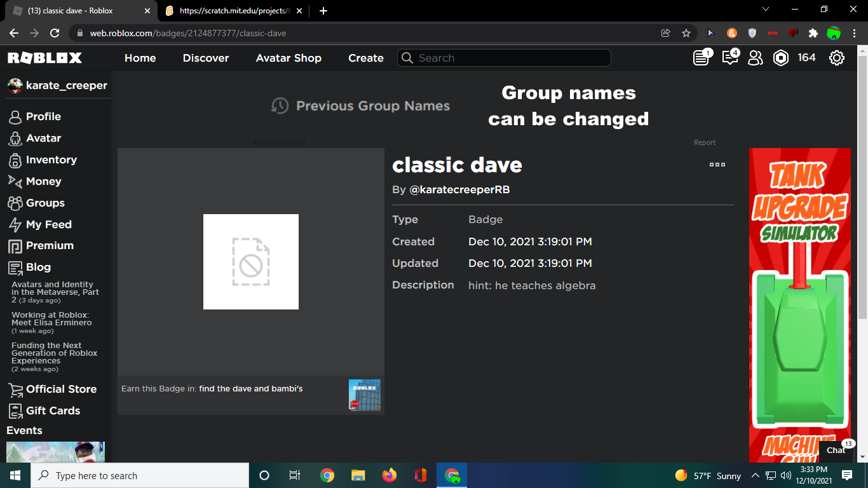Open the Chrome profile avatar
The width and height of the screenshot is (868, 488).
(834, 33)
